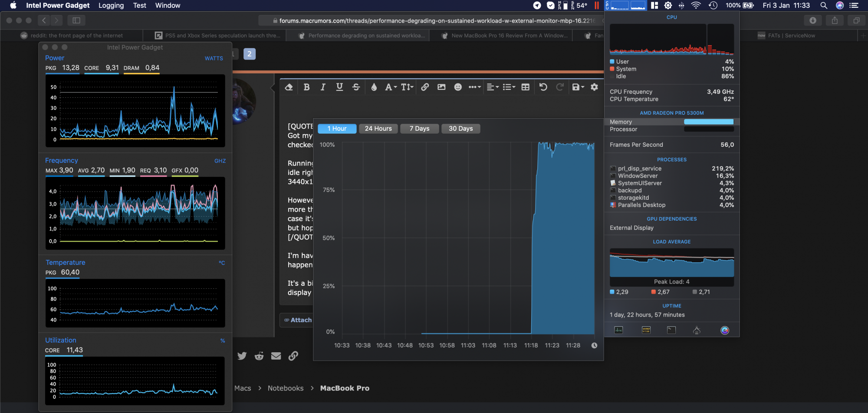Open the text color droplet tool
Viewport: 868px width, 413px height.
tap(374, 87)
